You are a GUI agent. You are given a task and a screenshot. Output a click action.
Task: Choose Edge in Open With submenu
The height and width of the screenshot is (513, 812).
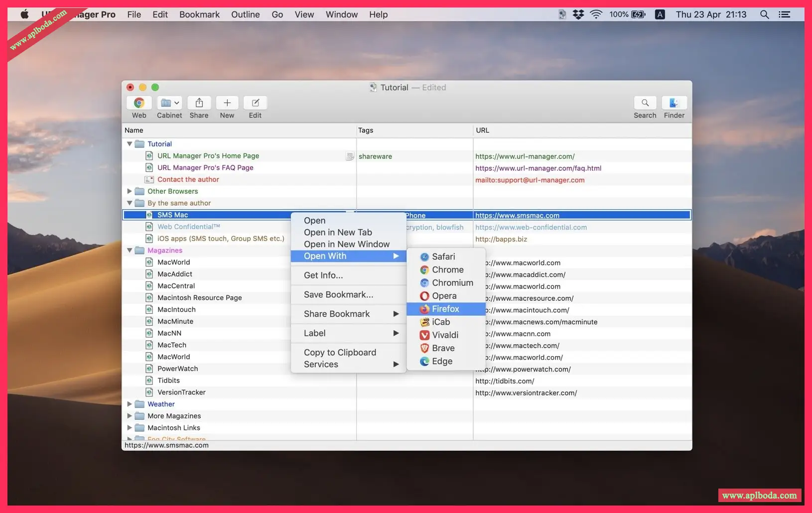tap(446, 361)
